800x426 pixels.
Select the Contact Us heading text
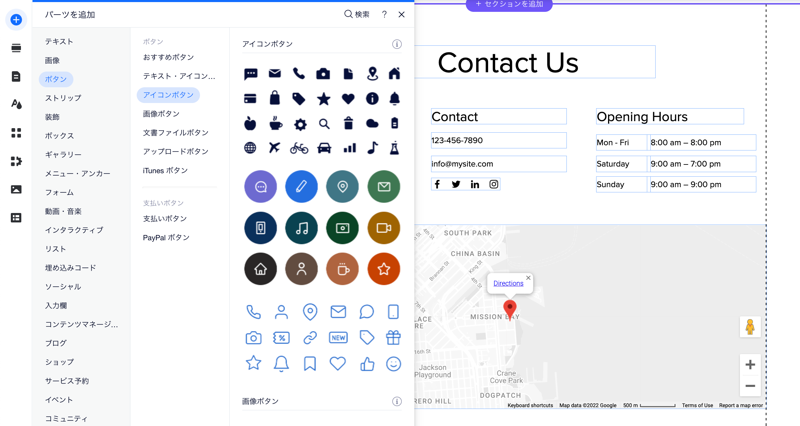(508, 63)
